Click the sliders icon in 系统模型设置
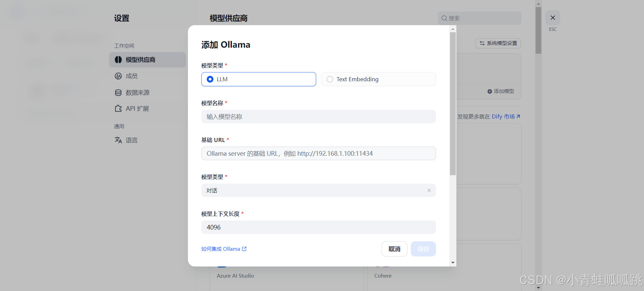Screen dimensions: 644x291 (x=482, y=43)
